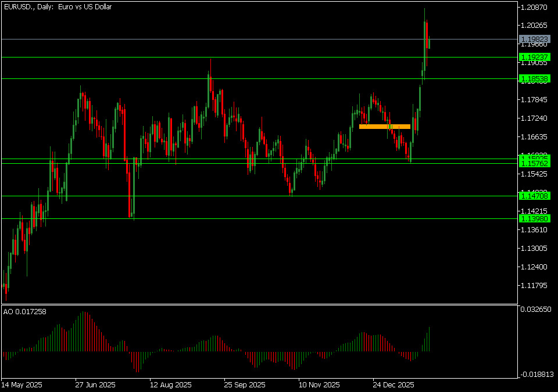
Task: Click the 14 May 2025 date label
Action: (x=22, y=384)
